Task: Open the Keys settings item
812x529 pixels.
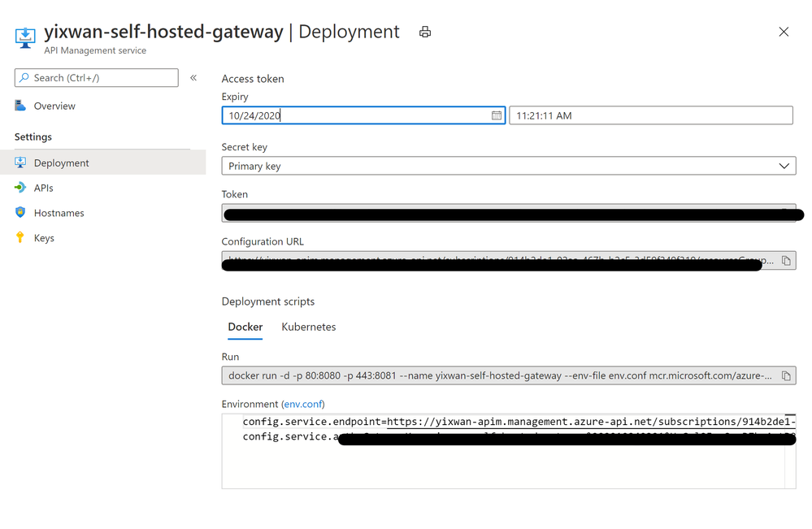Action: tap(44, 238)
